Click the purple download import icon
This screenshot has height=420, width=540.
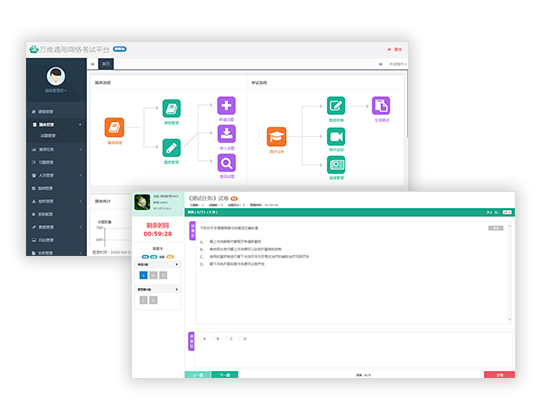(226, 134)
